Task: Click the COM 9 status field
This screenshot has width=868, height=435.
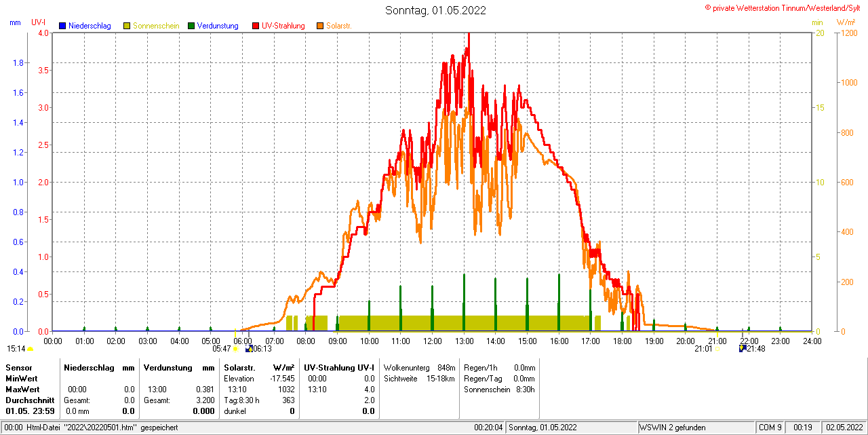Action: coord(770,428)
